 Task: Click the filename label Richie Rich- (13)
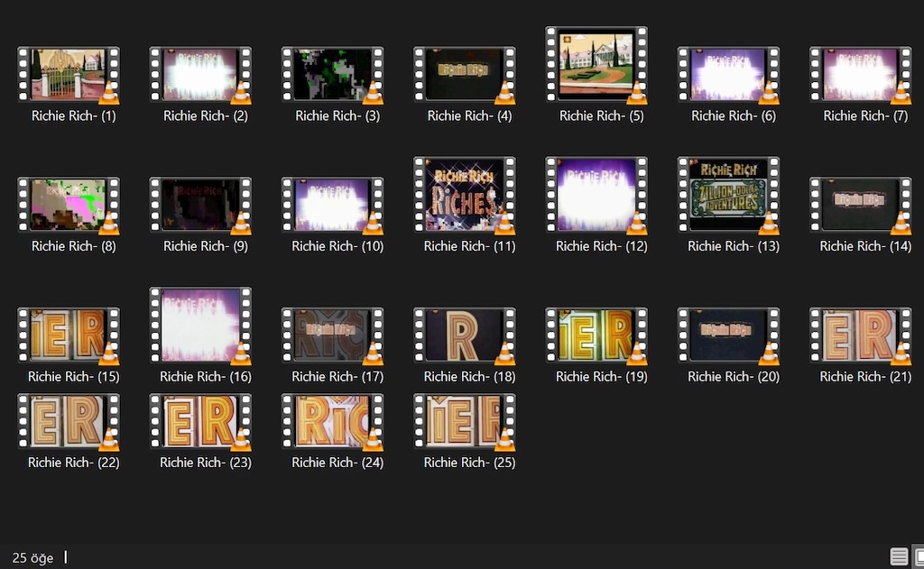[734, 246]
